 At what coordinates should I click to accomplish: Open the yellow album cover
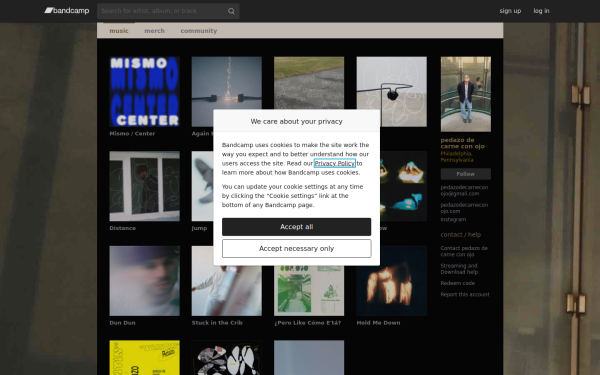point(144,357)
